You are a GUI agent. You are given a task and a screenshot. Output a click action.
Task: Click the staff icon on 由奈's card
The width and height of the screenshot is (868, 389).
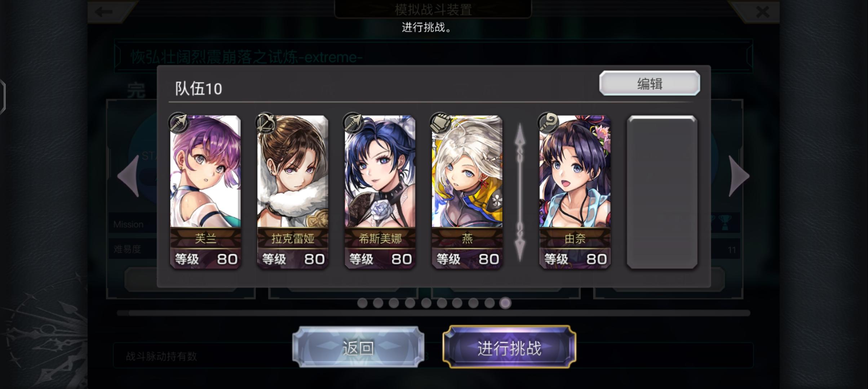point(548,122)
